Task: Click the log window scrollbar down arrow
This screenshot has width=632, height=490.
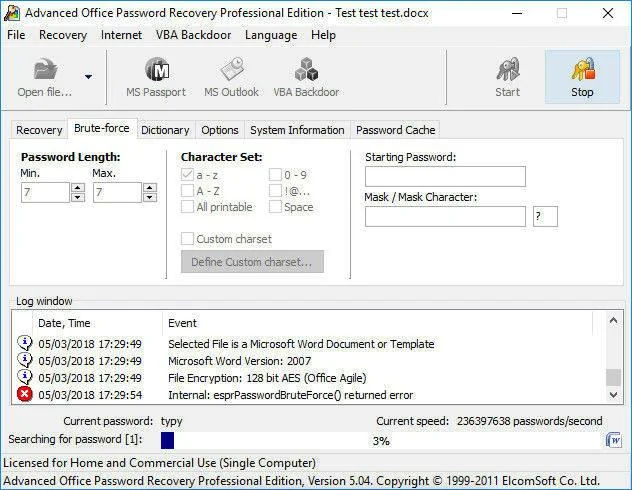Action: tap(613, 395)
